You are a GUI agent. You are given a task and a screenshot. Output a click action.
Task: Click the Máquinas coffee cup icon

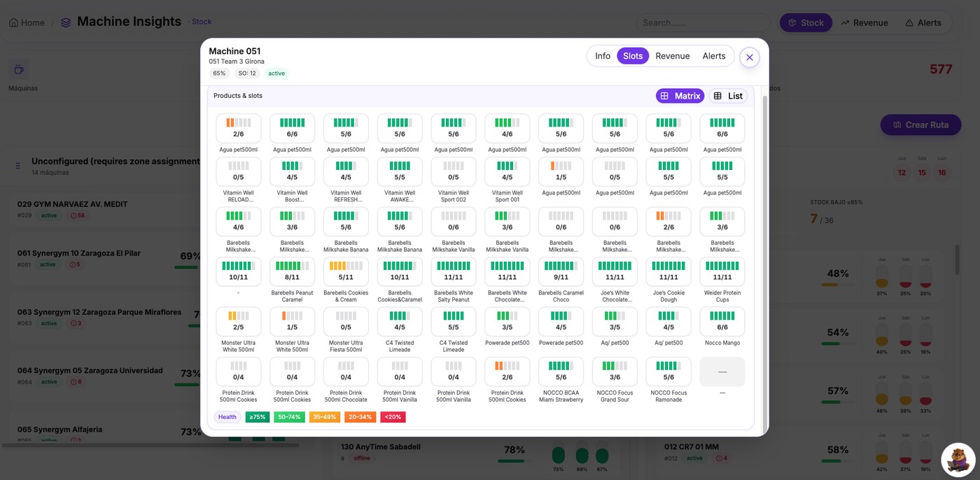pyautogui.click(x=19, y=69)
